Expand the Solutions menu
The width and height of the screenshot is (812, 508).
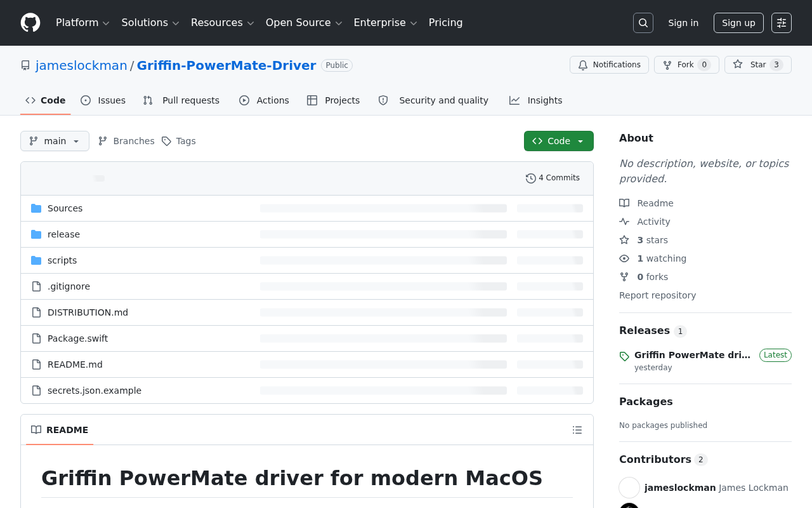pos(150,23)
